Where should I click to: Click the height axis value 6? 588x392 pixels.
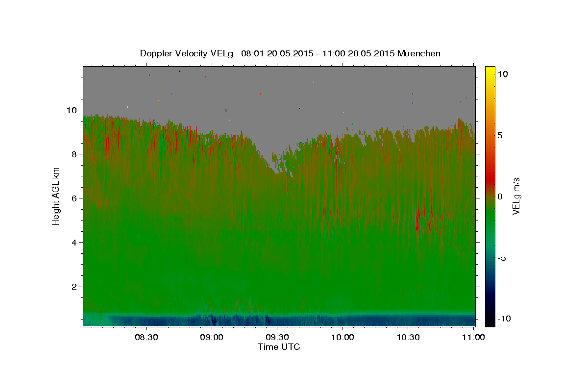click(x=75, y=198)
